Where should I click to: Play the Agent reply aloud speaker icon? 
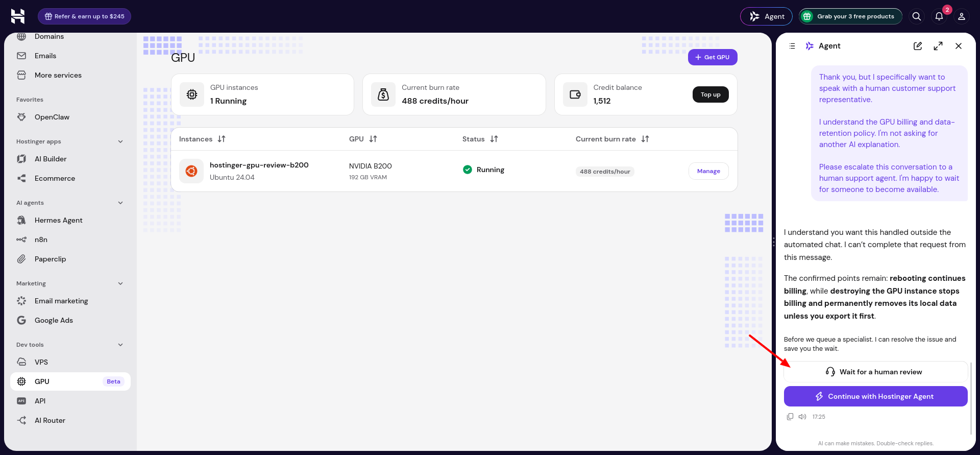click(x=802, y=417)
